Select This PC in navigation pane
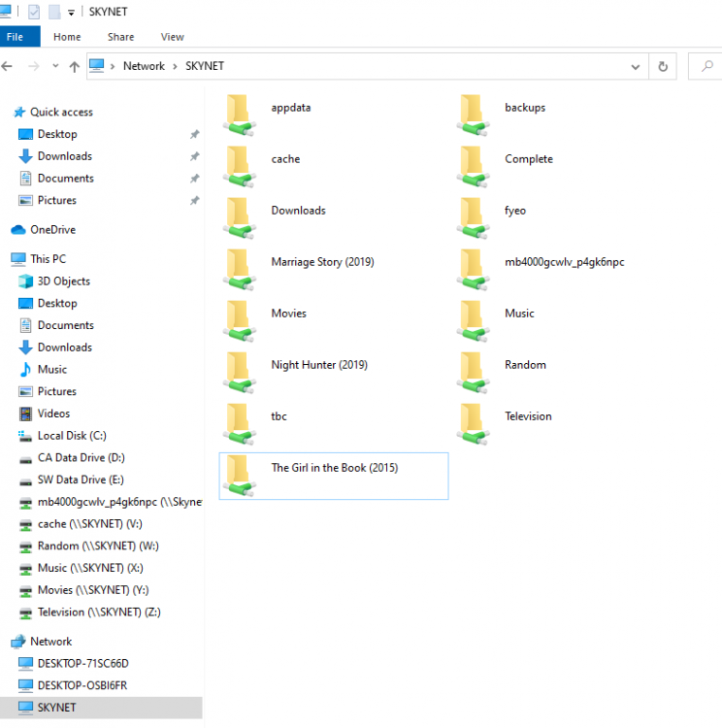Image resolution: width=722 pixels, height=728 pixels. click(49, 259)
